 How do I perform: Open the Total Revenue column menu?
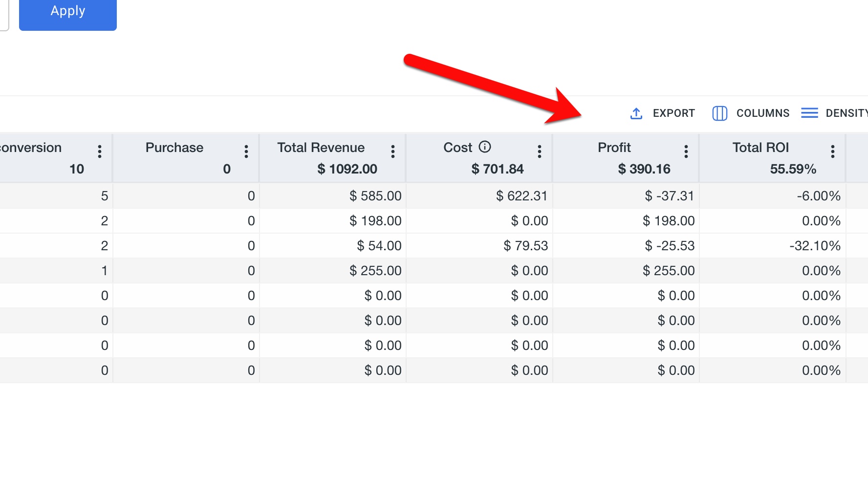click(x=393, y=152)
